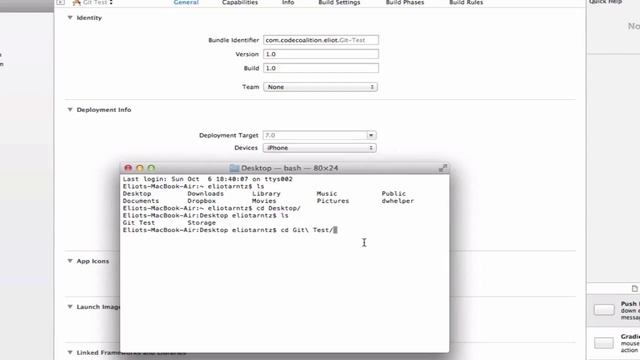Viewport: 640px width, 360px height.
Task: Open the Info tab
Action: (288, 2)
